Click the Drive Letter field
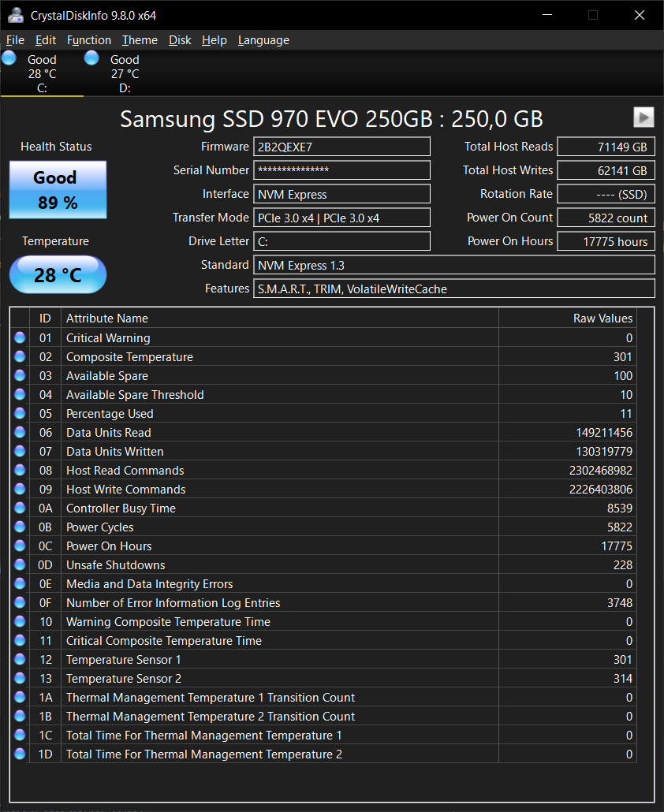Viewport: 664px width, 812px height. point(341,240)
